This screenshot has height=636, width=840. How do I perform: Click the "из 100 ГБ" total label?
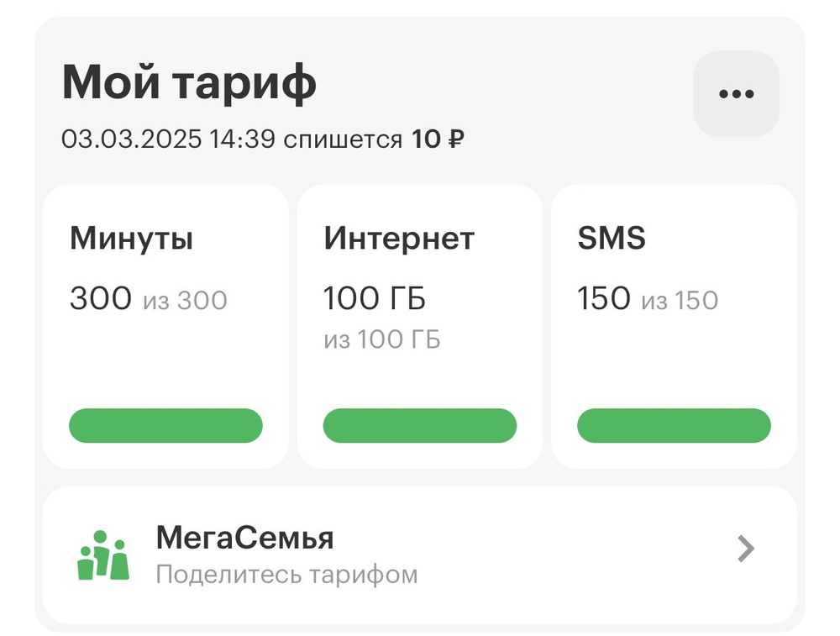382,339
